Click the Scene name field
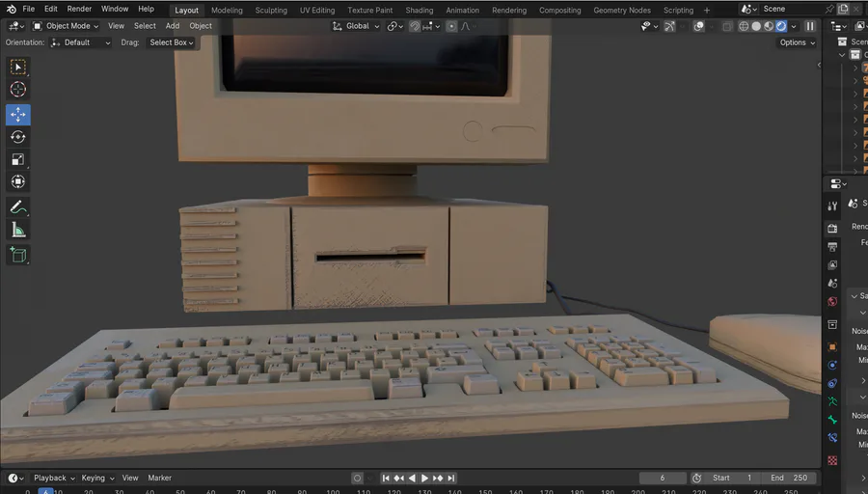The height and width of the screenshot is (494, 868). pos(791,9)
